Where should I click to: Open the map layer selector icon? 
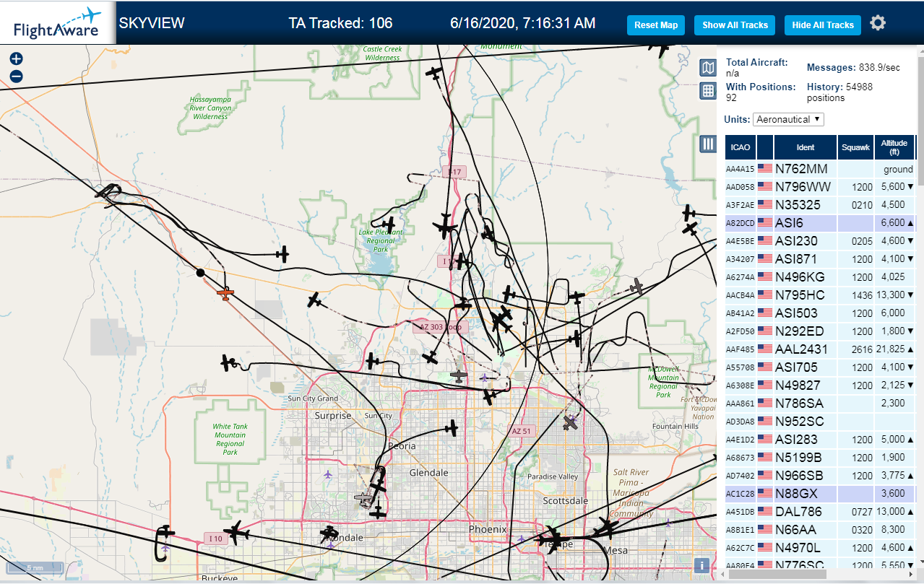(708, 69)
